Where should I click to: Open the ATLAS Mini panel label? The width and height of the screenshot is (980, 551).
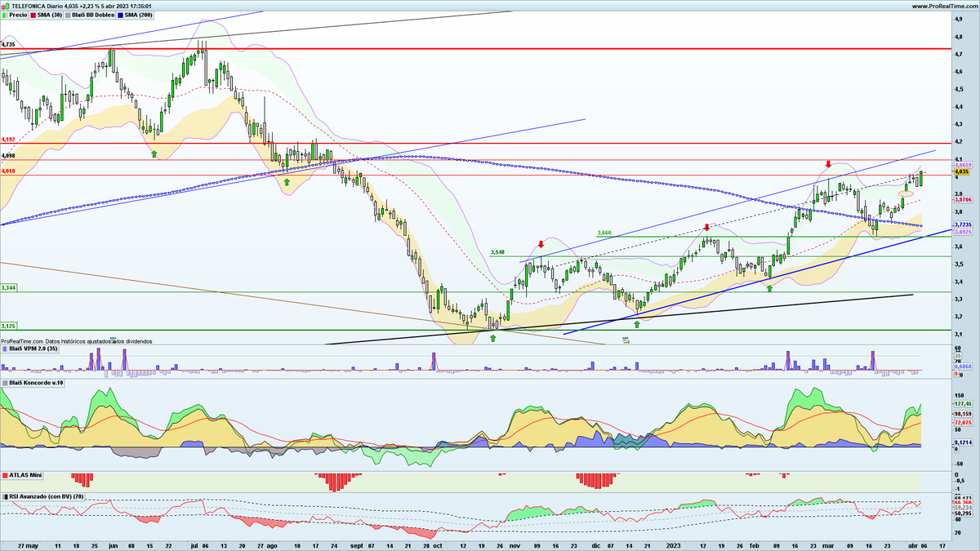click(x=25, y=474)
